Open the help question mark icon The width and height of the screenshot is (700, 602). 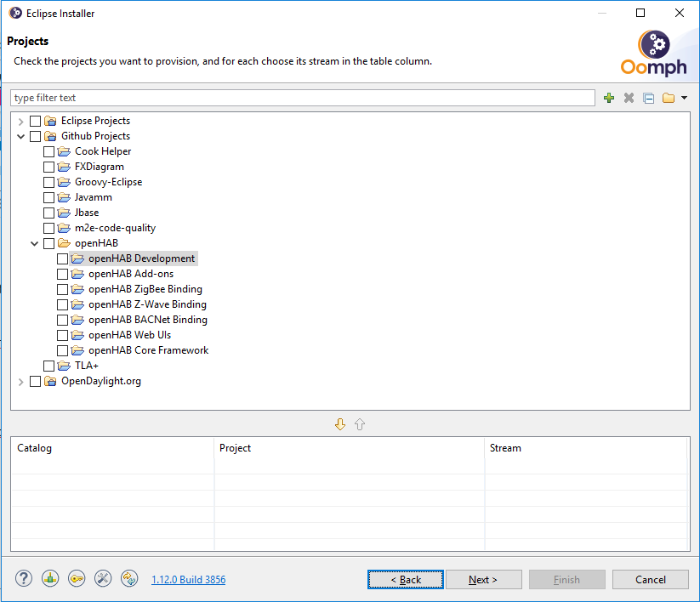[24, 579]
